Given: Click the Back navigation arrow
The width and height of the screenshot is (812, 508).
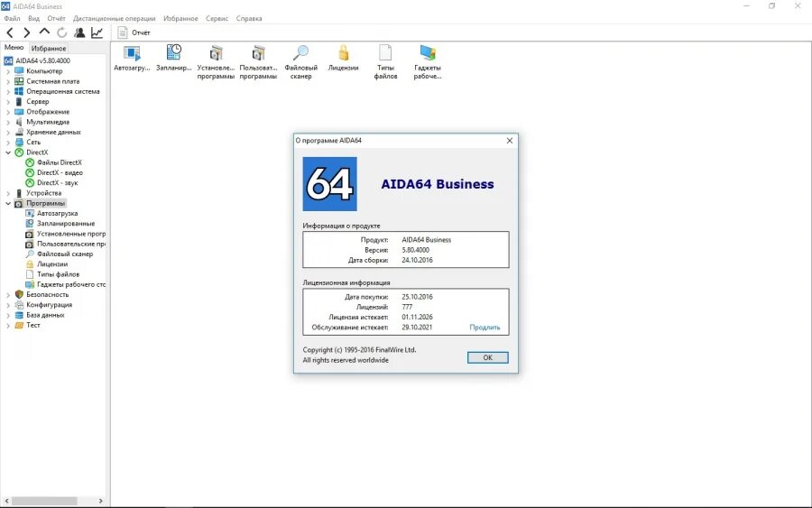Looking at the screenshot, I should tap(10, 33).
